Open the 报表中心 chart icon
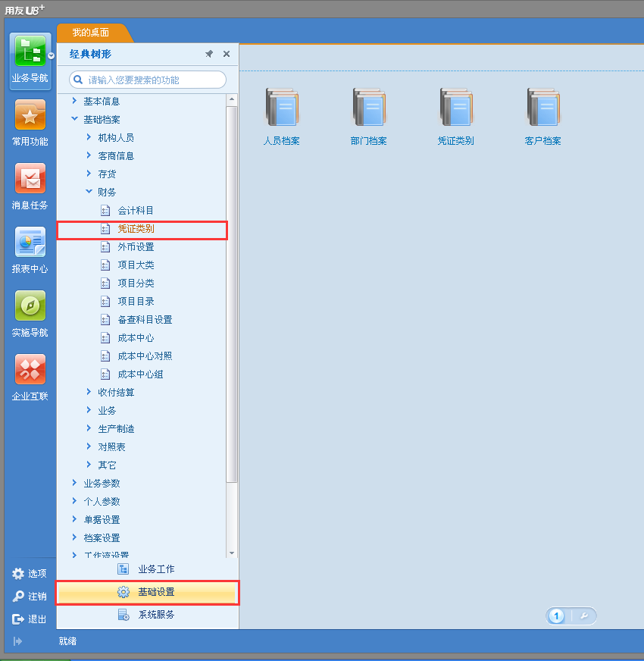 click(30, 243)
